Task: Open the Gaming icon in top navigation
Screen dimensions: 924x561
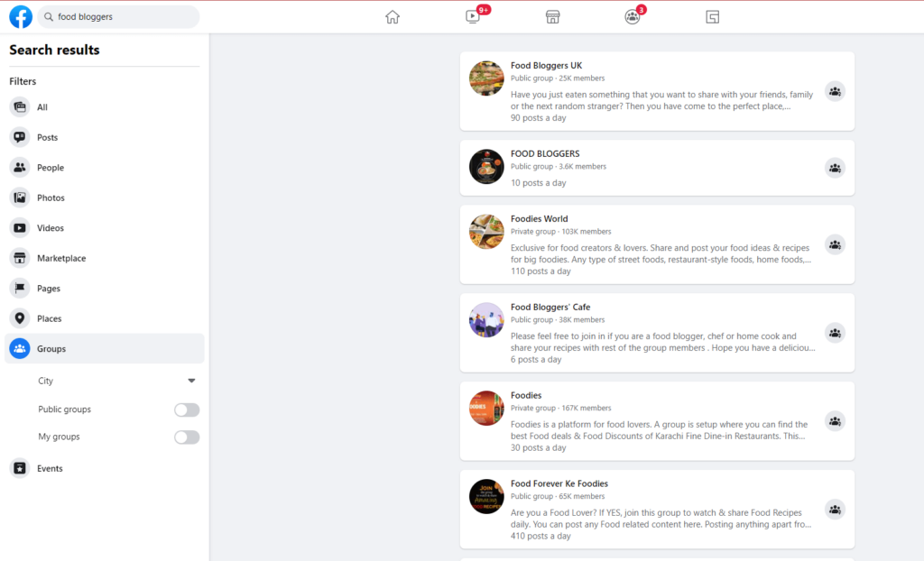Action: click(x=713, y=17)
